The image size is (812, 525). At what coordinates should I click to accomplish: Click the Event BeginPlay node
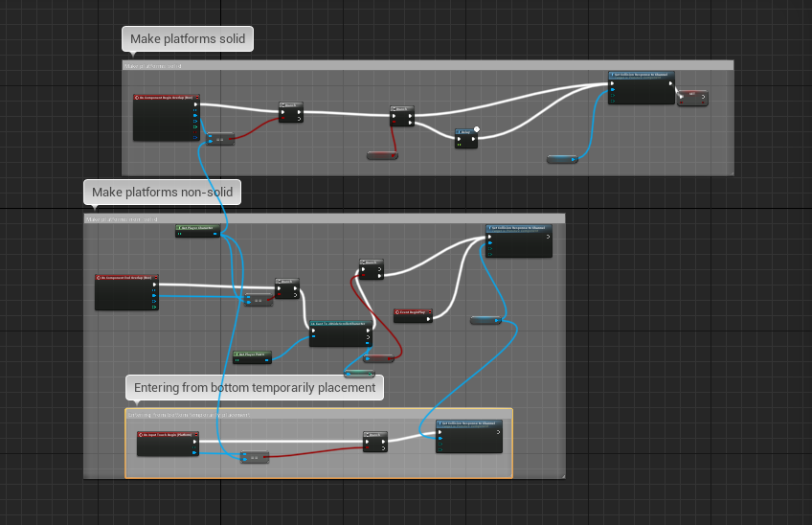pyautogui.click(x=414, y=312)
